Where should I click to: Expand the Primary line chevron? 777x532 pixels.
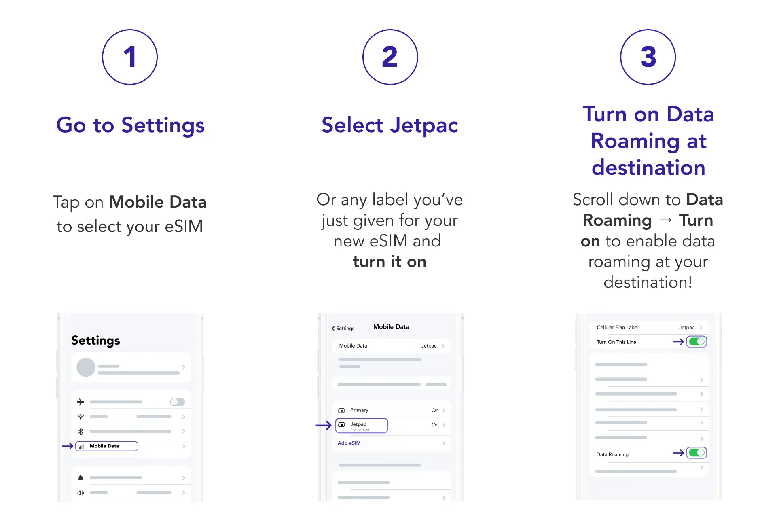(x=444, y=411)
